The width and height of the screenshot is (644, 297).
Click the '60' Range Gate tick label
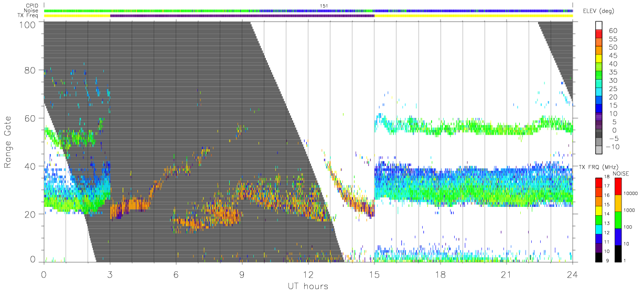(x=30, y=118)
